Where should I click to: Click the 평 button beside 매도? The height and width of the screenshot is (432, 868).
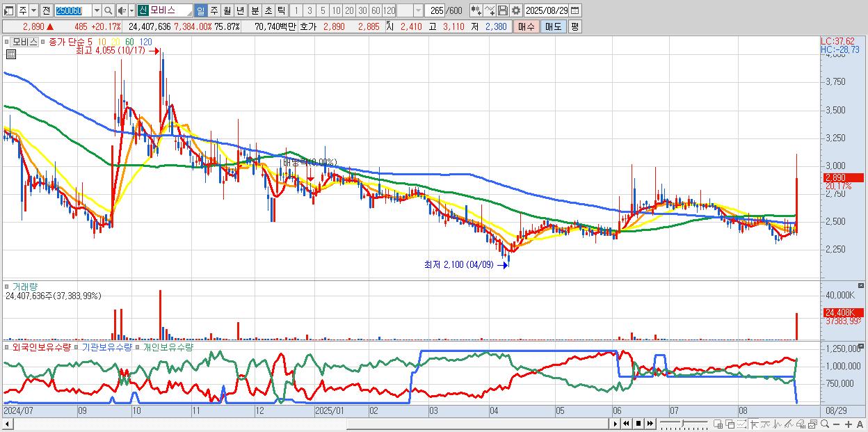574,26
